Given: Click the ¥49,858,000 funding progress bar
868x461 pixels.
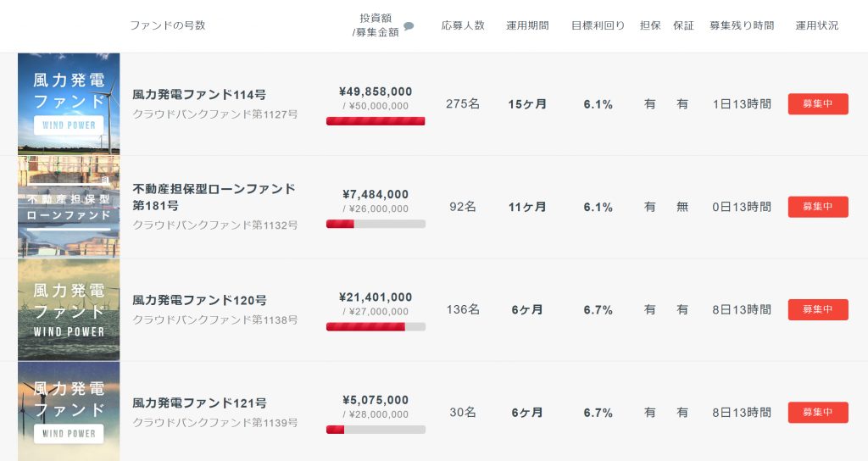Looking at the screenshot, I should (x=376, y=121).
